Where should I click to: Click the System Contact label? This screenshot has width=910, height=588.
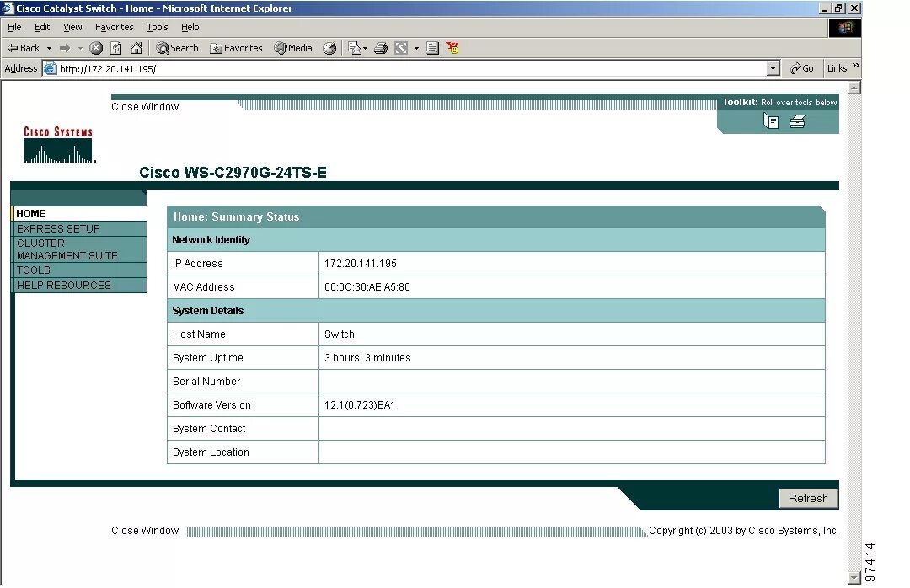pyautogui.click(x=209, y=429)
